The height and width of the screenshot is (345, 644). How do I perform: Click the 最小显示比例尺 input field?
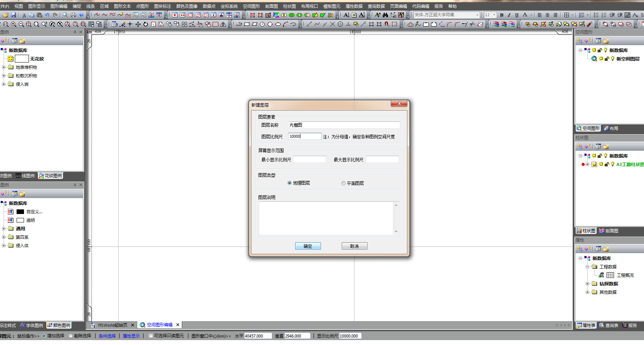pyautogui.click(x=310, y=159)
